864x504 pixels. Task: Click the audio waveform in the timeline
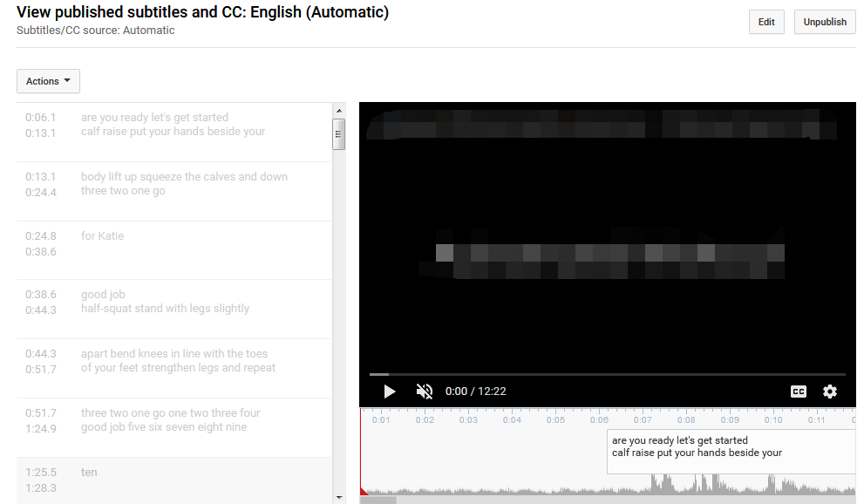point(609,485)
